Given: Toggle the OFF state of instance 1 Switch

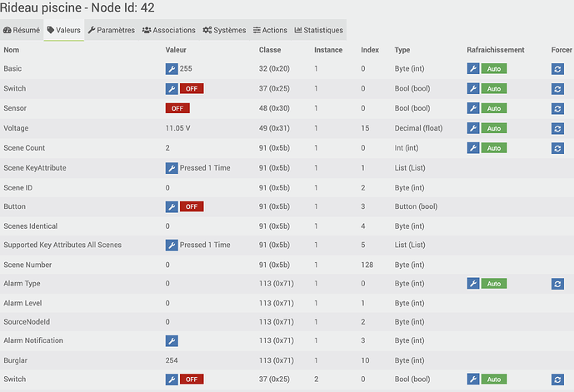Looking at the screenshot, I should pos(192,88).
